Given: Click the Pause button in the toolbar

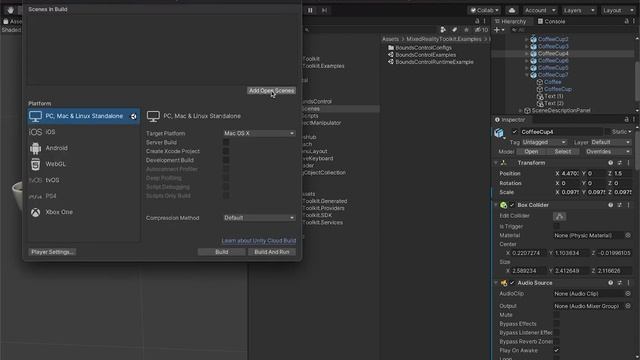Looking at the screenshot, I should (x=310, y=10).
